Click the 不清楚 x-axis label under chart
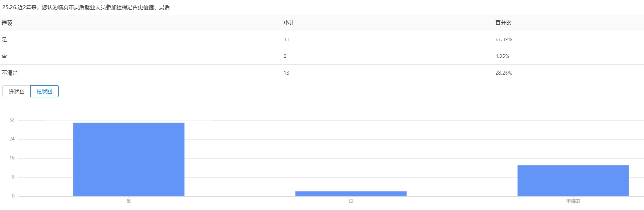Screen dimensions: 644x210 click(573, 201)
